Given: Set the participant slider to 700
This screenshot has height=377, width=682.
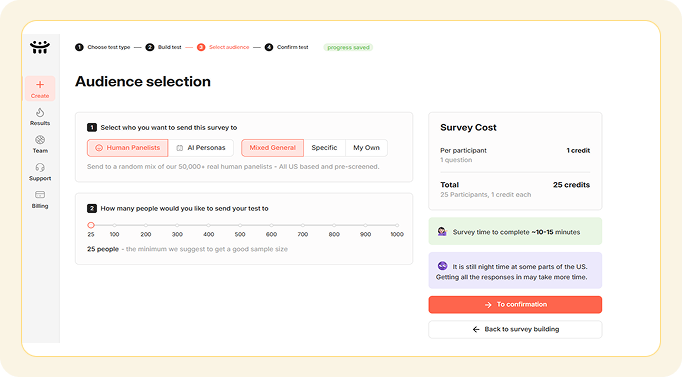Looking at the screenshot, I should pos(303,225).
